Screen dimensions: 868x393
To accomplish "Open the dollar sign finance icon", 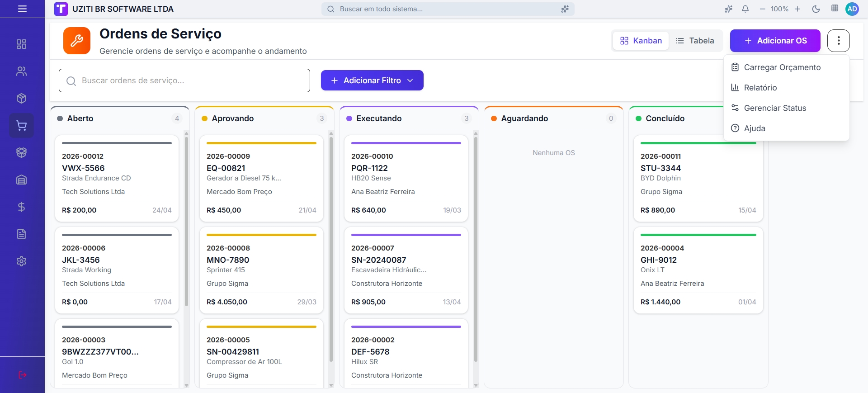I will pyautogui.click(x=21, y=207).
